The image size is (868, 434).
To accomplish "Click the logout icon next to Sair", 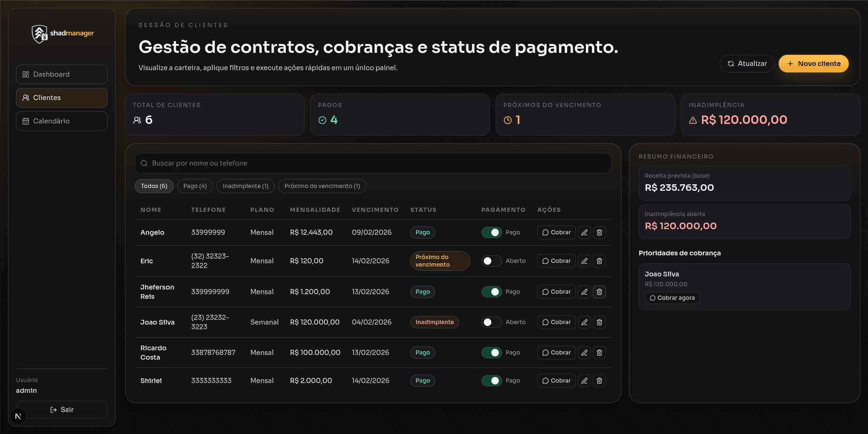I will 53,410.
